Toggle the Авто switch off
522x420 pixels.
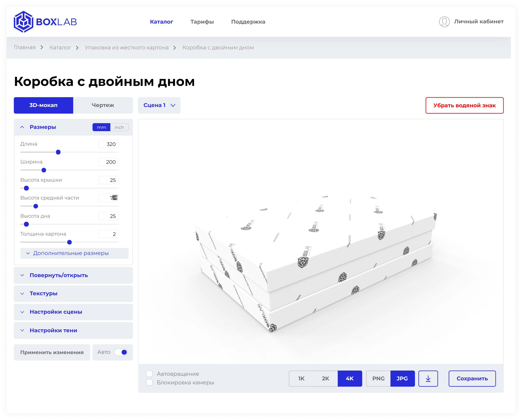click(x=121, y=352)
